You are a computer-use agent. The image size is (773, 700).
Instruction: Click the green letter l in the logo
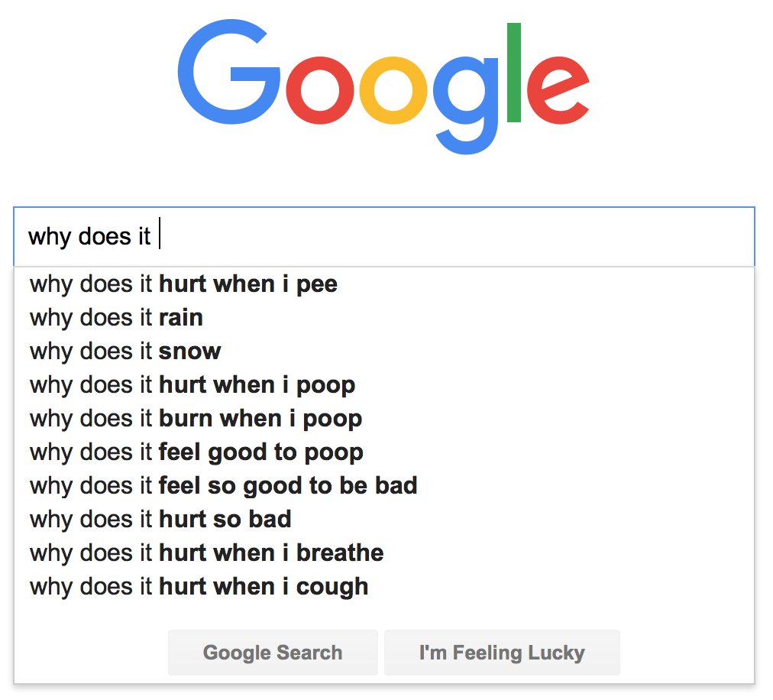click(x=513, y=73)
